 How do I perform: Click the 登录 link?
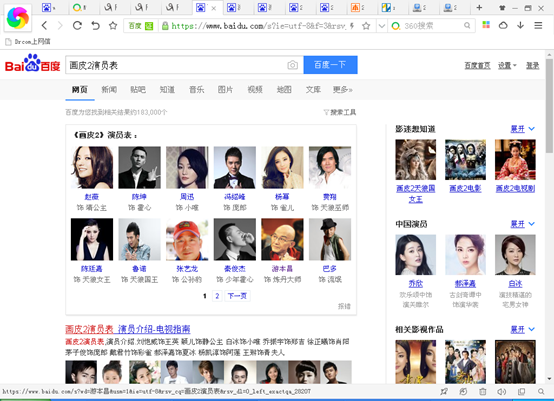[x=532, y=66]
